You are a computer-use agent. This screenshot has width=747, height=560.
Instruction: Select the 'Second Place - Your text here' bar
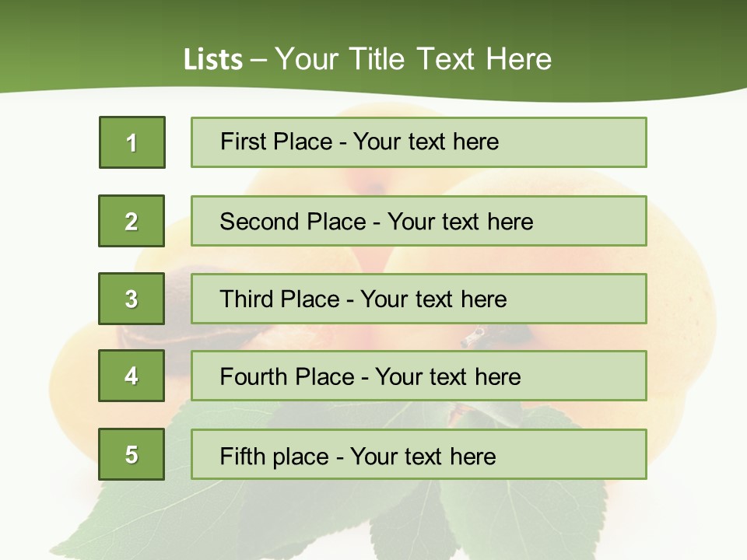419,221
